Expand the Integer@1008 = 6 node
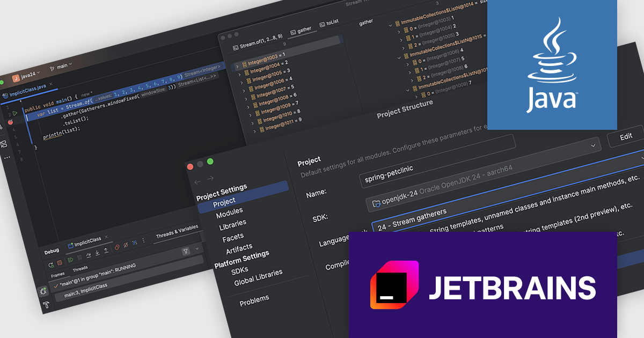This screenshot has height=338, width=644. pyautogui.click(x=248, y=107)
